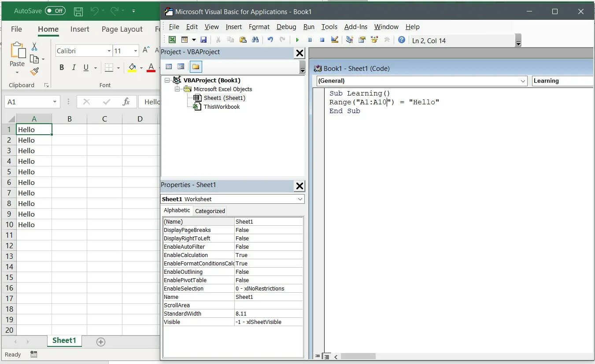Toggle Underline formatting in Excel ribbon
Screen dimensions: 595x364
(x=86, y=68)
